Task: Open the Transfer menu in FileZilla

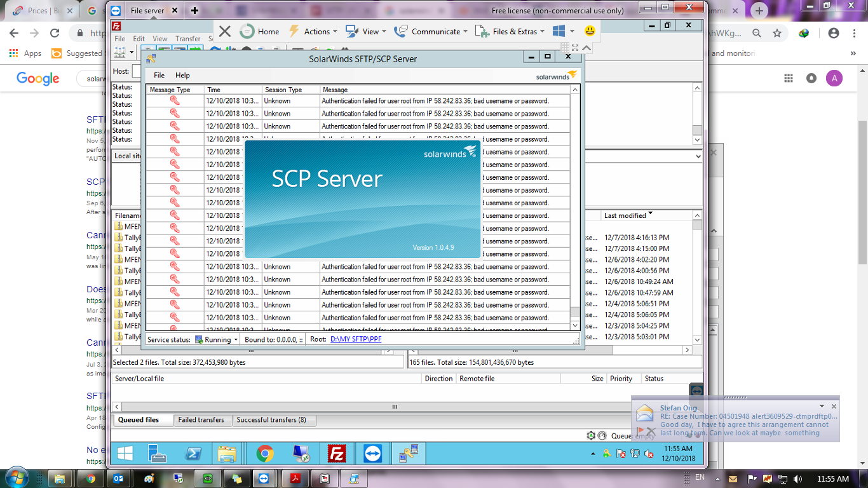Action: 188,39
